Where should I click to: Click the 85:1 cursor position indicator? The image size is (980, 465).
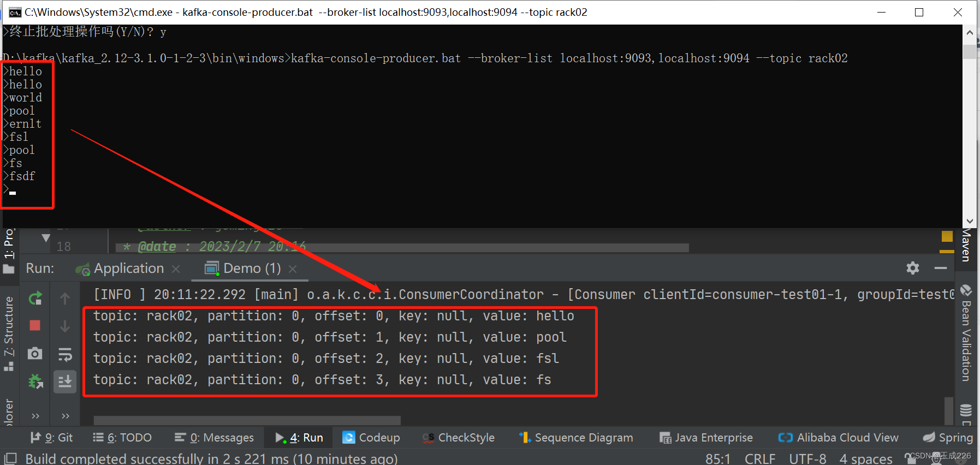[718, 458]
